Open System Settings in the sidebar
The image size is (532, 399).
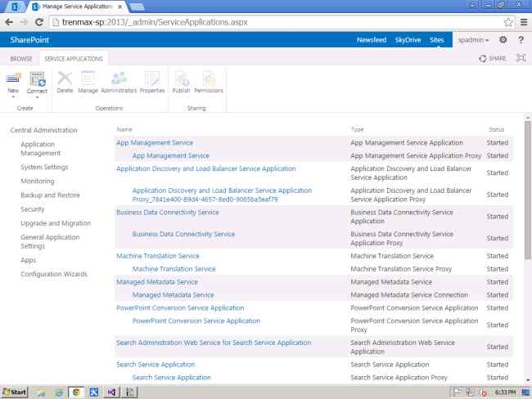tap(44, 167)
